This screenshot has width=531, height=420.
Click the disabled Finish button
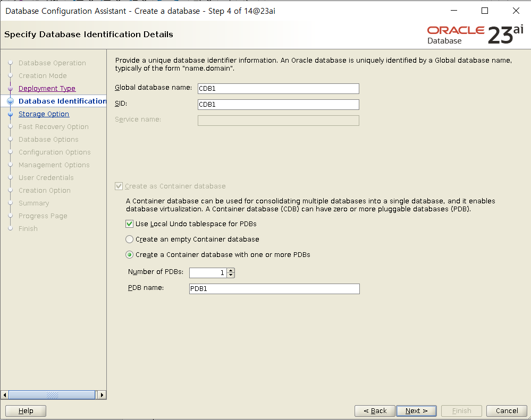pos(461,411)
